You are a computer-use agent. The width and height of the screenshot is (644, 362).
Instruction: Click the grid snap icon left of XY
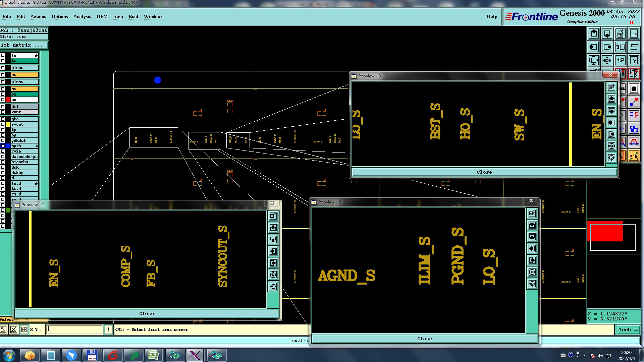(24, 329)
